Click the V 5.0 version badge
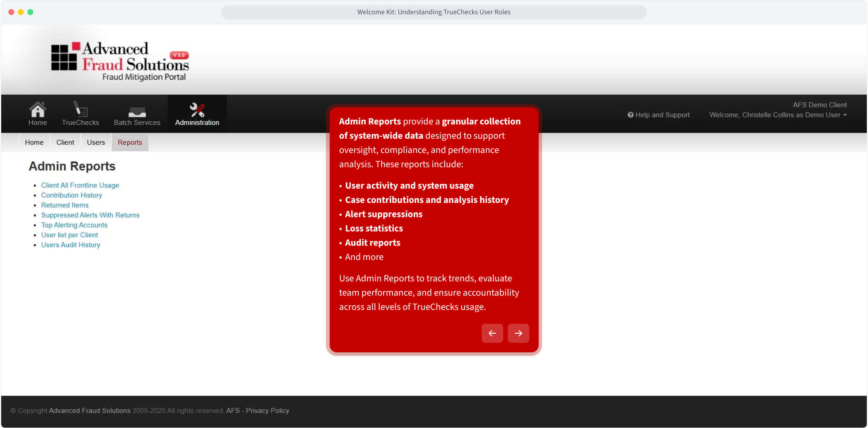Viewport: 868px width, 428px height. [x=179, y=55]
